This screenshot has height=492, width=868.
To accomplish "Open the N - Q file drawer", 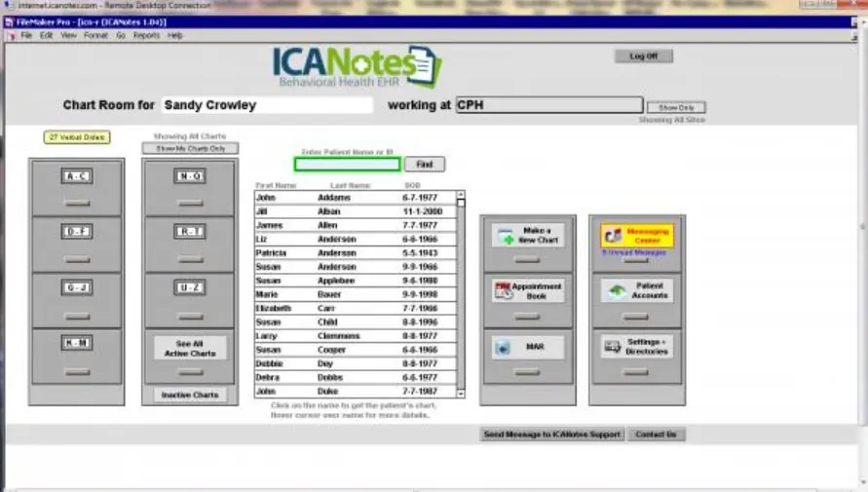I will pos(190,187).
